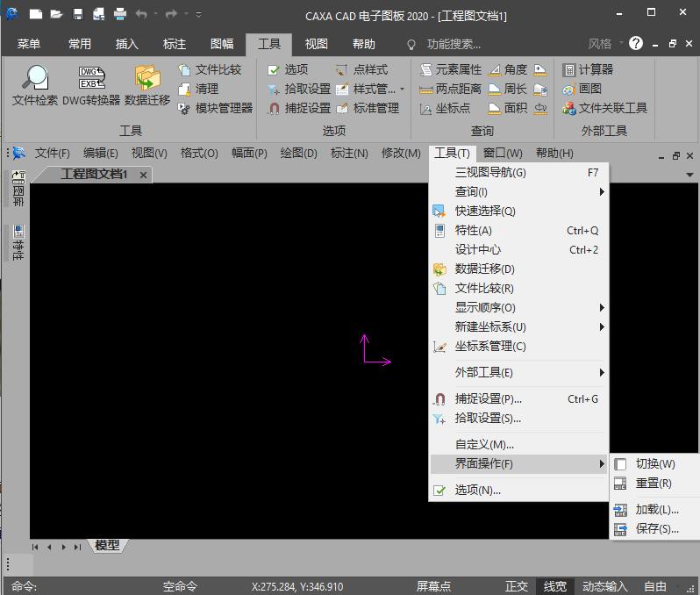Open 自定义(M)... from the menu
Screen dimensions: 700x595
pos(518,444)
